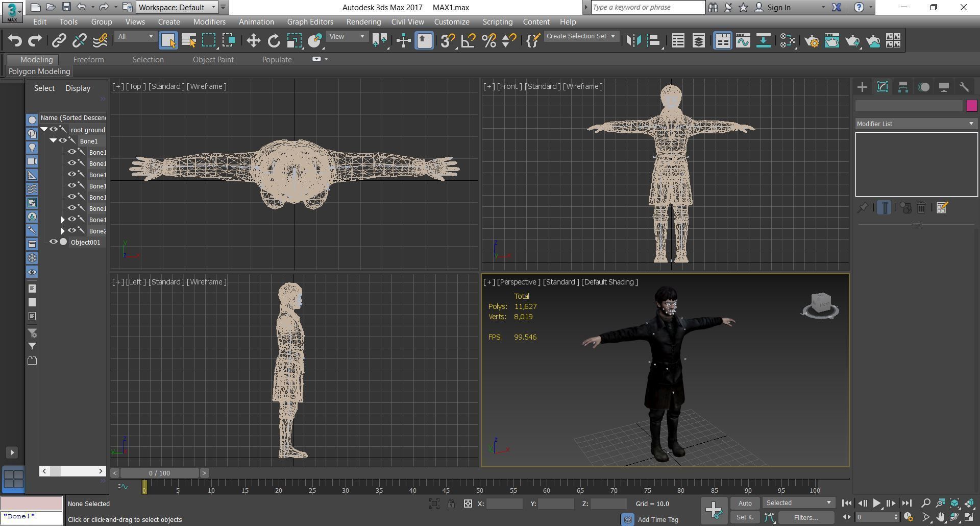Click the Render Production teapot icon
Image resolution: width=980 pixels, height=526 pixels.
click(852, 41)
